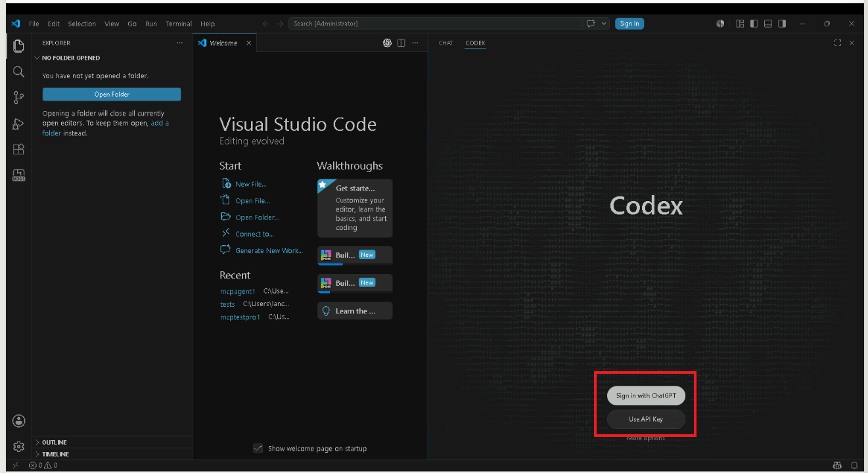Image resolution: width=868 pixels, height=473 pixels.
Task: Click the 'add a folder' link
Action: click(106, 128)
